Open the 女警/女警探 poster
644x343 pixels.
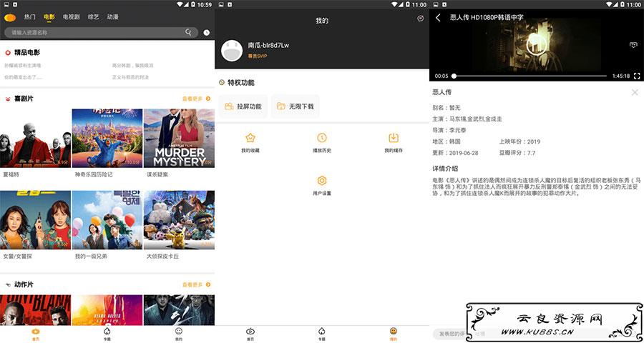pyautogui.click(x=35, y=220)
